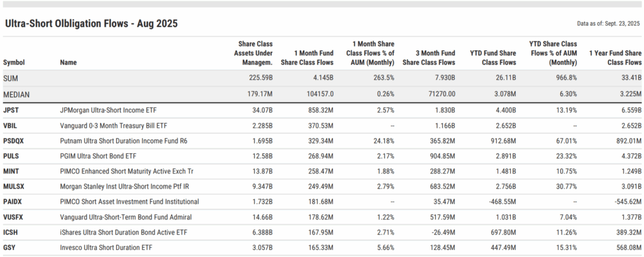644x257 pixels.
Task: Select iShares Ultra Short Duration Bond Active ETF
Action: click(x=124, y=232)
